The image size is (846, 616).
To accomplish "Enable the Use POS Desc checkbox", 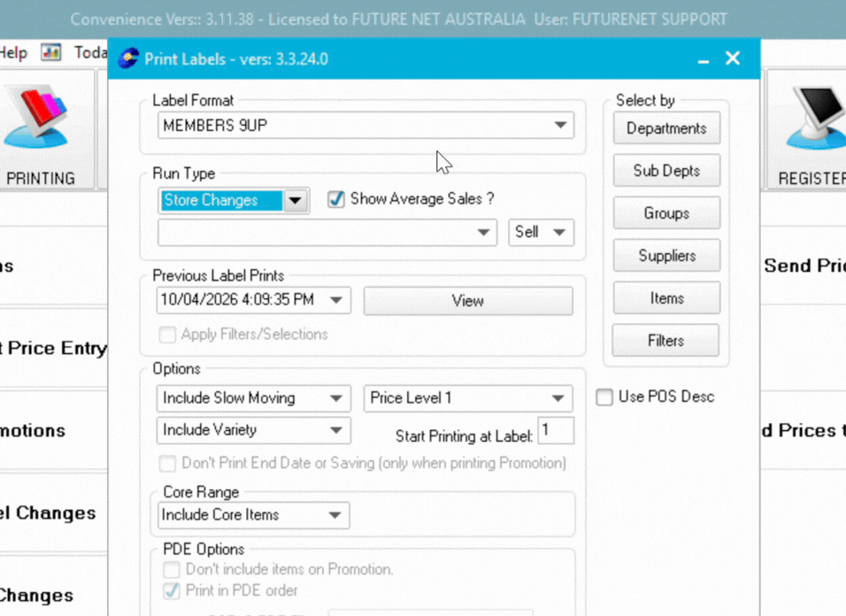I will click(x=604, y=397).
